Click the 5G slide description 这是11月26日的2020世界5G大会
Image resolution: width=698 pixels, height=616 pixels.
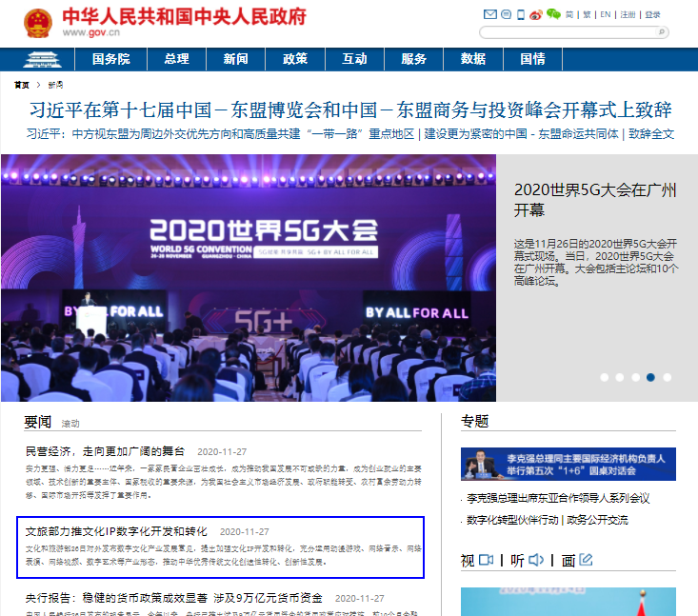click(595, 262)
